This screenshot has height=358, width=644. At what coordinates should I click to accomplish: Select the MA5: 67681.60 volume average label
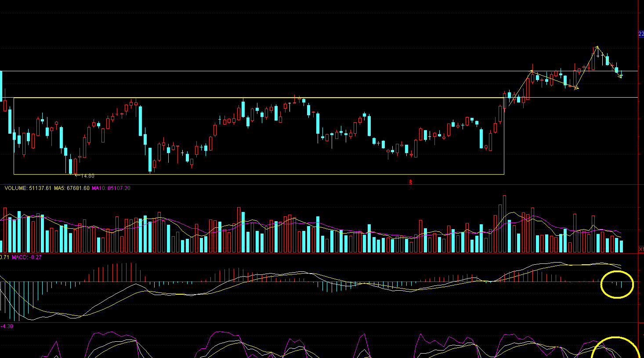pyautogui.click(x=72, y=188)
